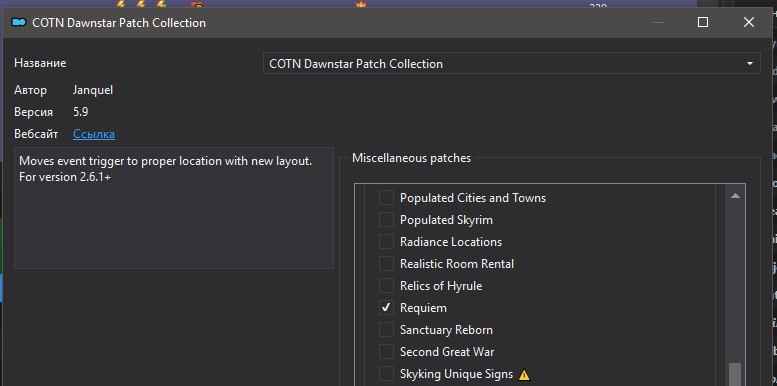Check the Radiance Locations checkbox
Viewport: 777px width, 386px height.
click(386, 242)
